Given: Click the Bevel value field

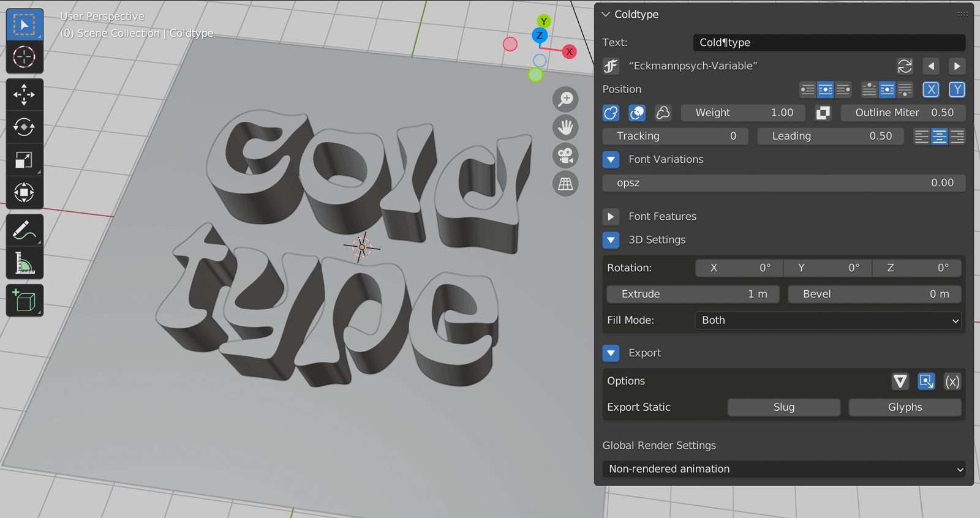Looking at the screenshot, I should click(x=874, y=295).
